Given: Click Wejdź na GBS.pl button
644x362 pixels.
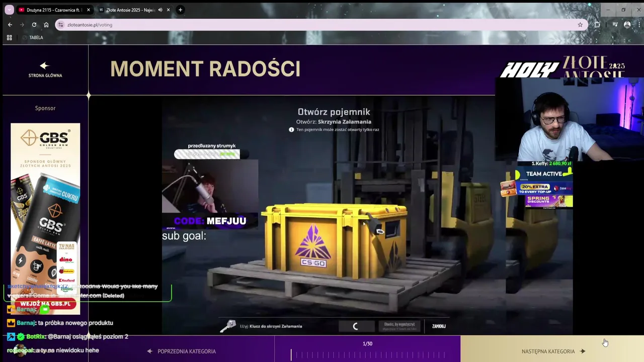Looking at the screenshot, I should coord(45,304).
